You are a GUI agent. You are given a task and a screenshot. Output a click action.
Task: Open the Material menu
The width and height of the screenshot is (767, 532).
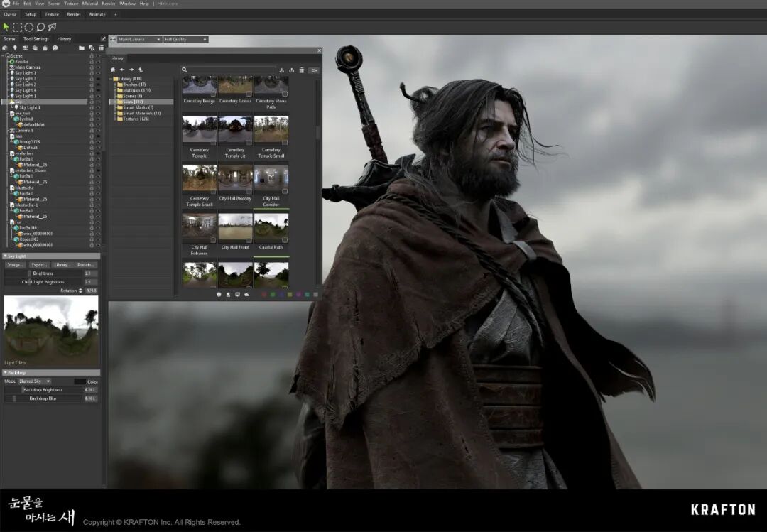tap(90, 4)
